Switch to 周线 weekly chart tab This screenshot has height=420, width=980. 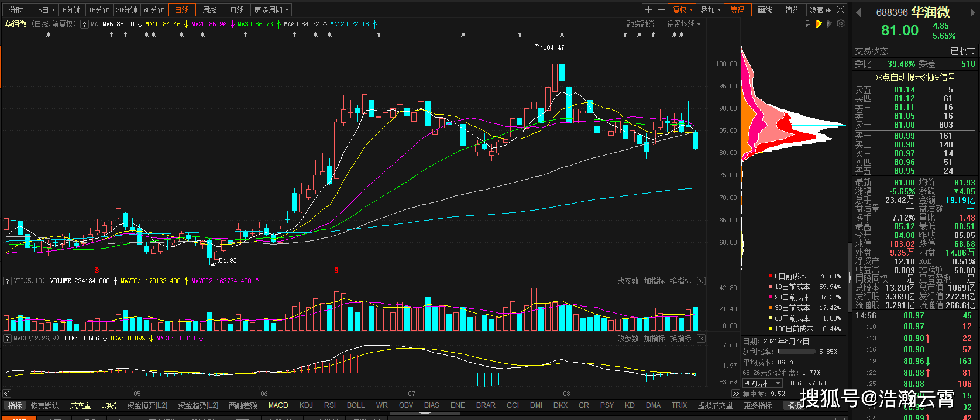209,10
